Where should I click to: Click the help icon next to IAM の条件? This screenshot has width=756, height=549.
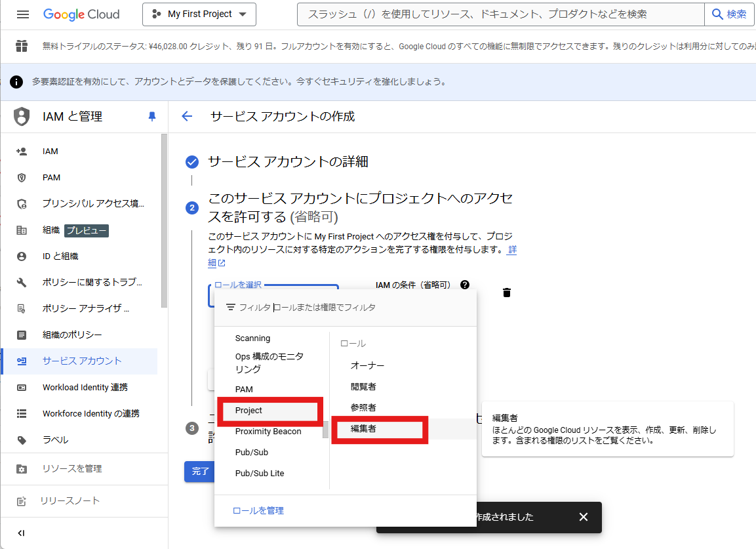(x=465, y=285)
